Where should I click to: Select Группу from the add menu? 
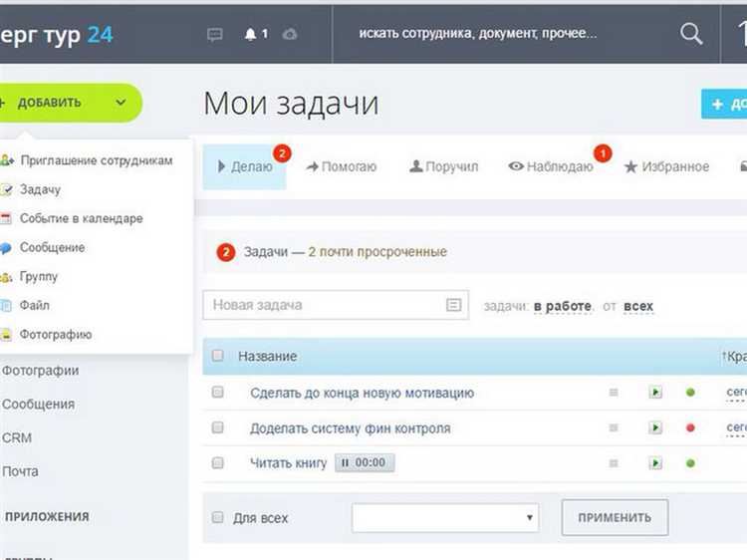(x=39, y=277)
